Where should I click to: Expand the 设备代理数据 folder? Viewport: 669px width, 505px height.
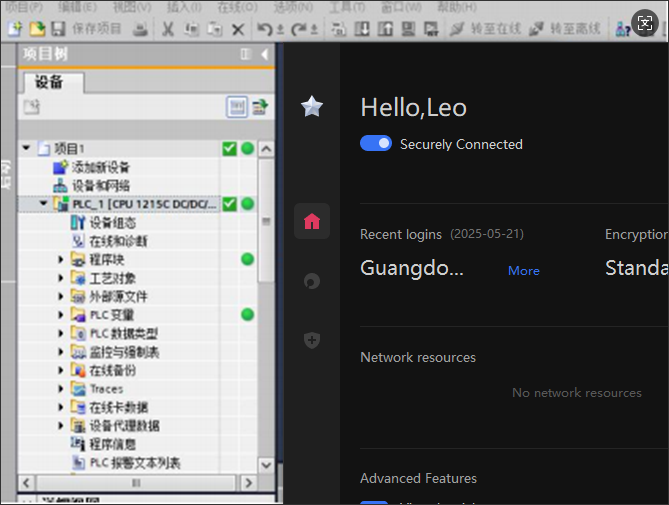[61, 426]
